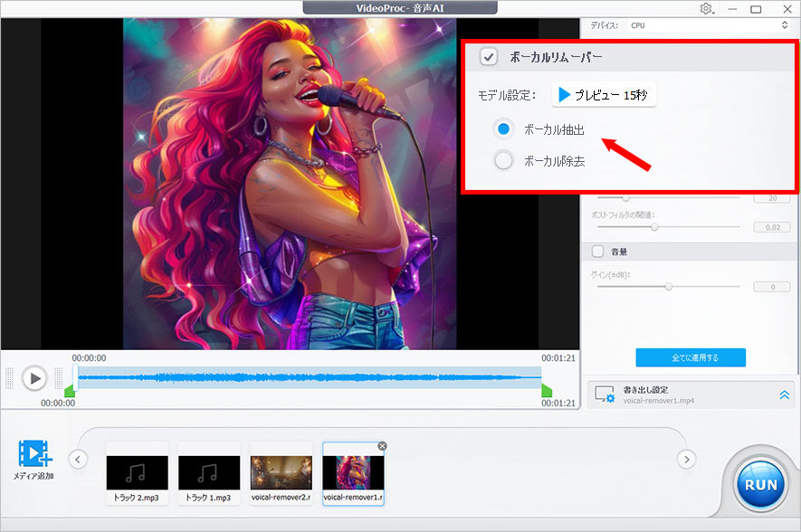Select the voical-remover2 thumbnail

pyautogui.click(x=281, y=473)
